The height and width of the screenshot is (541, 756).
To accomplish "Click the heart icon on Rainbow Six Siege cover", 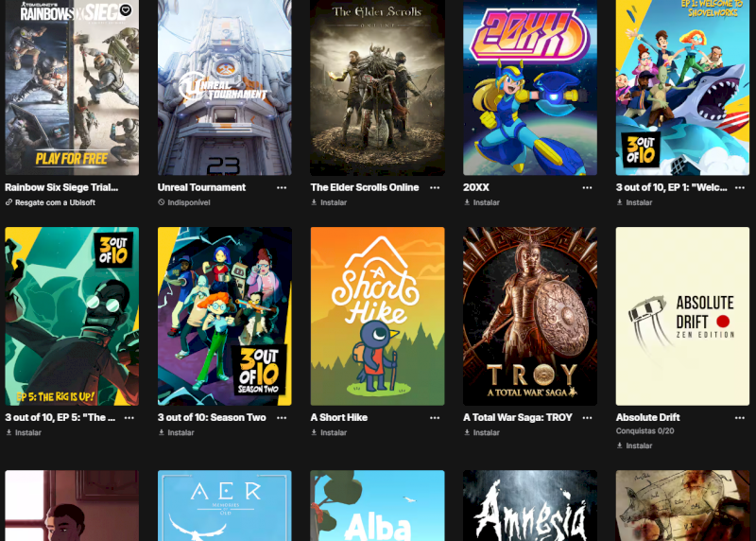I will 126,9.
